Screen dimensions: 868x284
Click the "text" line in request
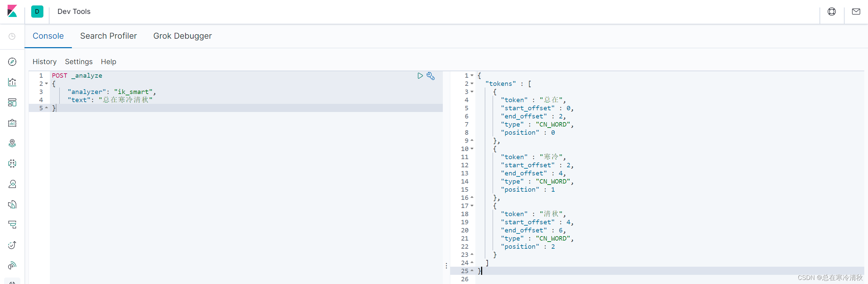[110, 100]
